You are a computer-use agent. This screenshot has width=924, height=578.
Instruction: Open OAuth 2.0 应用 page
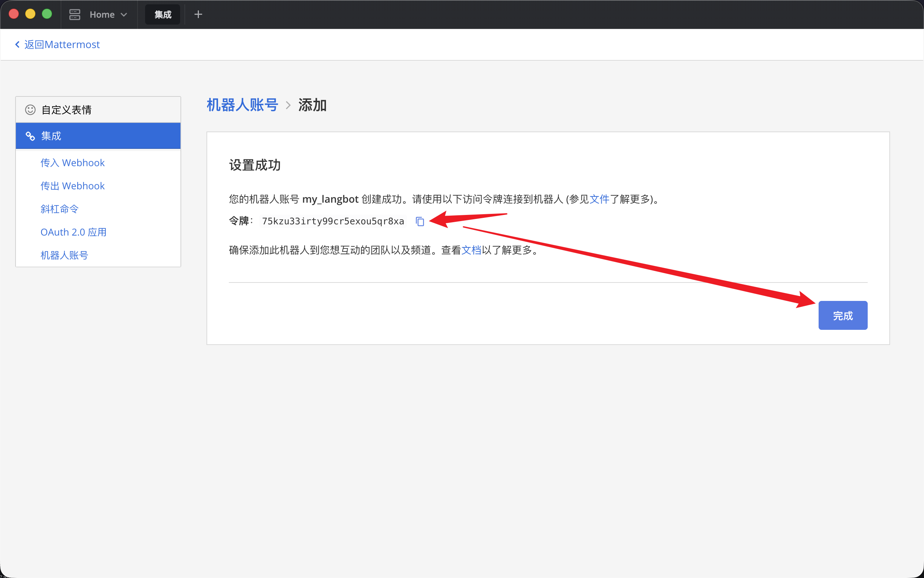coord(73,232)
